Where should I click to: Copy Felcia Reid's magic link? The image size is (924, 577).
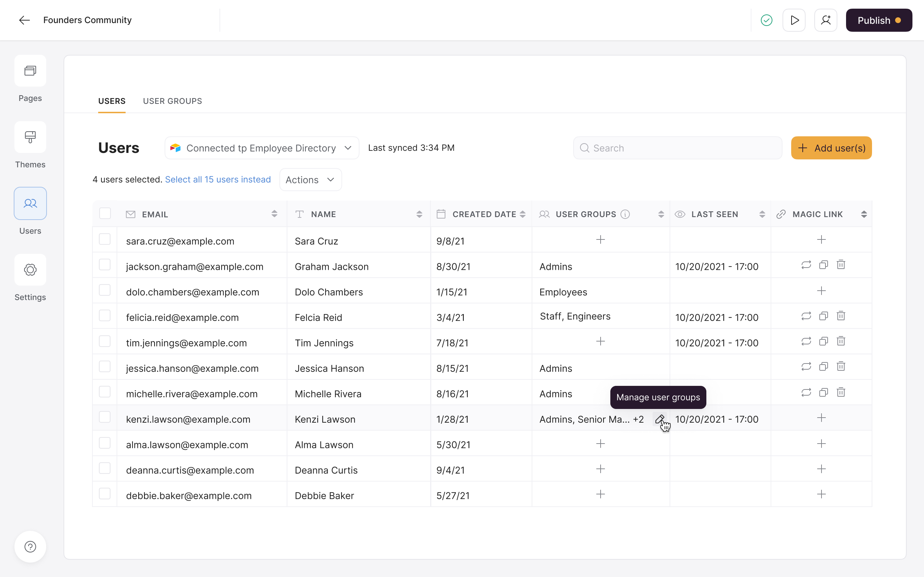pos(824,316)
